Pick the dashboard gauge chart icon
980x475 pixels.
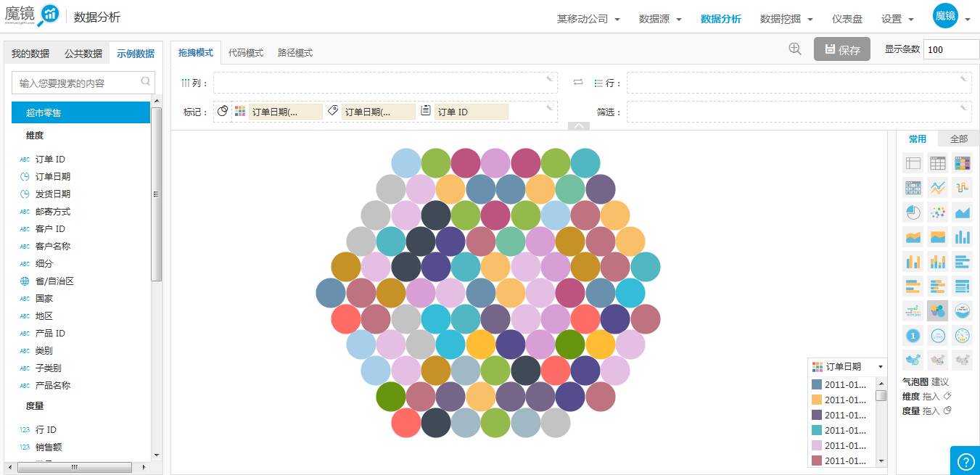(963, 336)
